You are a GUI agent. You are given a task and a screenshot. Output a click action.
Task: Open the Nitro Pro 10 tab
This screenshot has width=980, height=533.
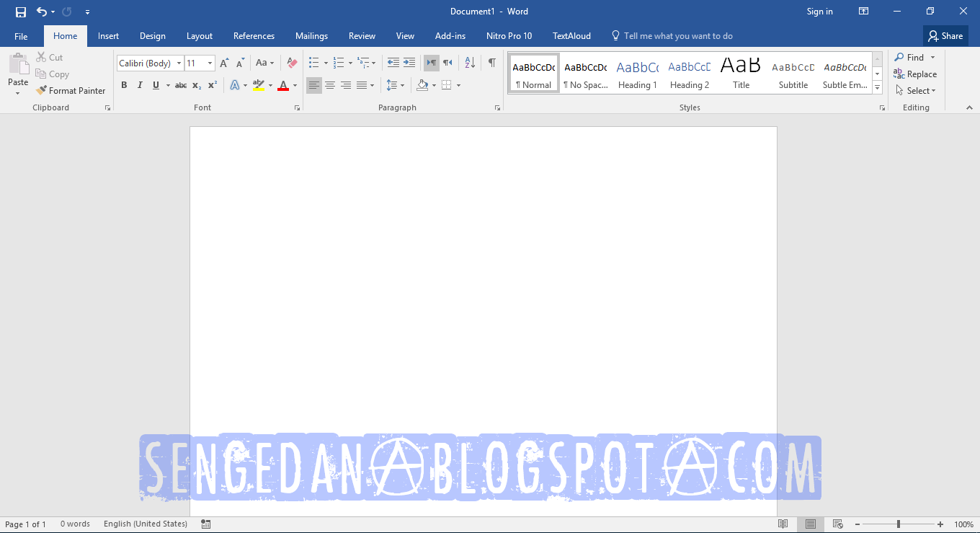509,36
